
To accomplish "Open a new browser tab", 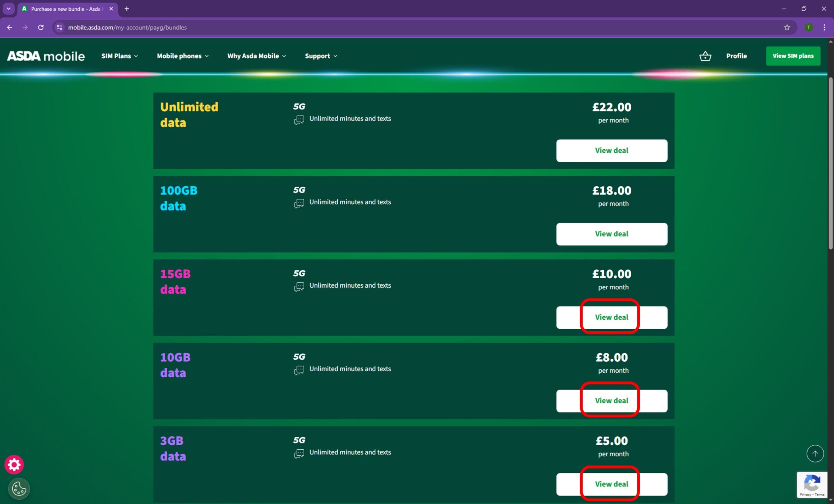I will click(127, 9).
